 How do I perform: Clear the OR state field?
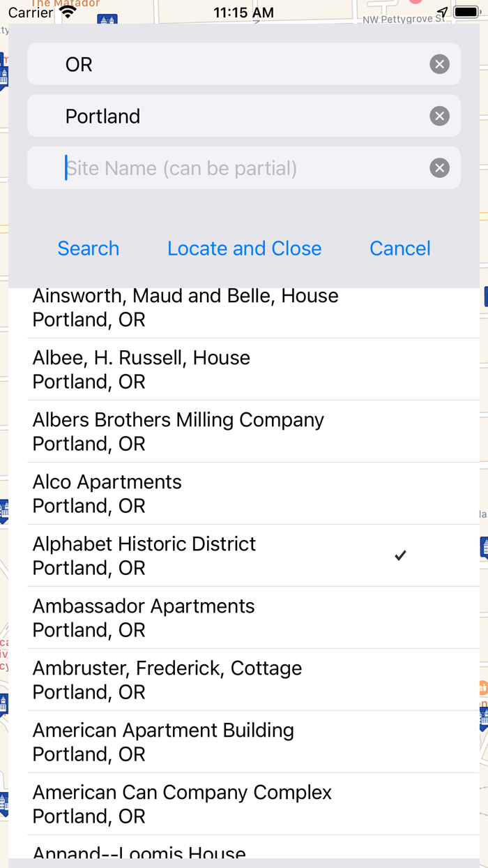tap(439, 64)
